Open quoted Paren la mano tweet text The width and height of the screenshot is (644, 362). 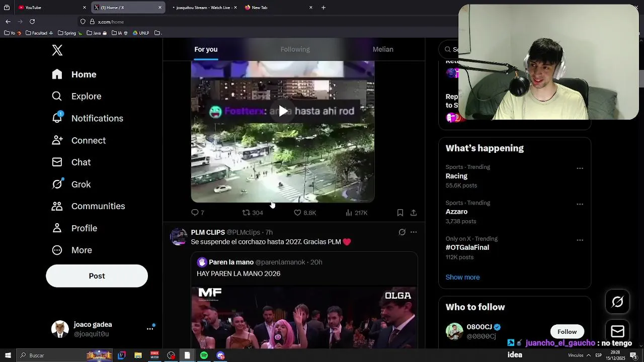pyautogui.click(x=238, y=274)
